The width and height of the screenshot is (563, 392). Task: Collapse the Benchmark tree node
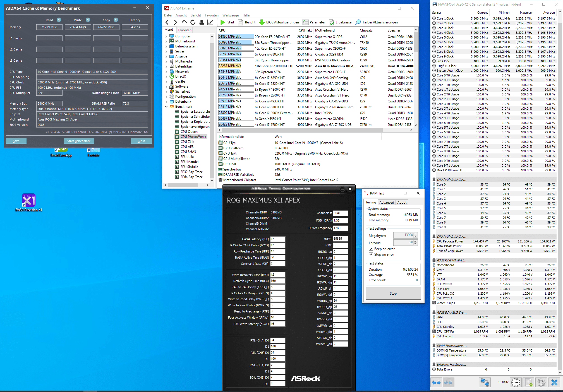coord(166,107)
